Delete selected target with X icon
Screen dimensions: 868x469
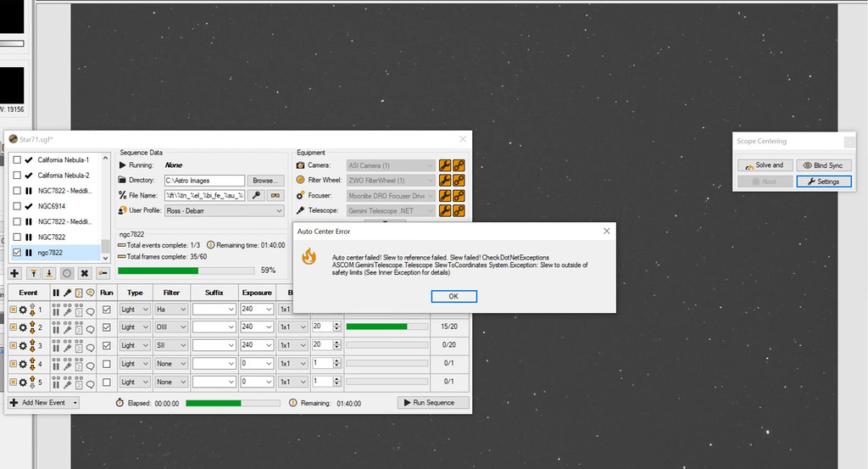point(84,273)
